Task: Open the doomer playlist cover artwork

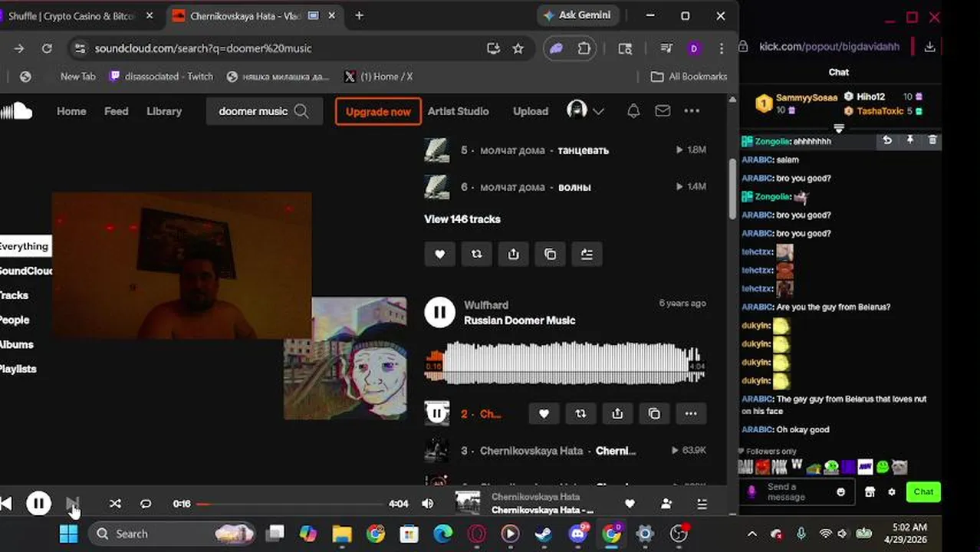Action: [345, 359]
